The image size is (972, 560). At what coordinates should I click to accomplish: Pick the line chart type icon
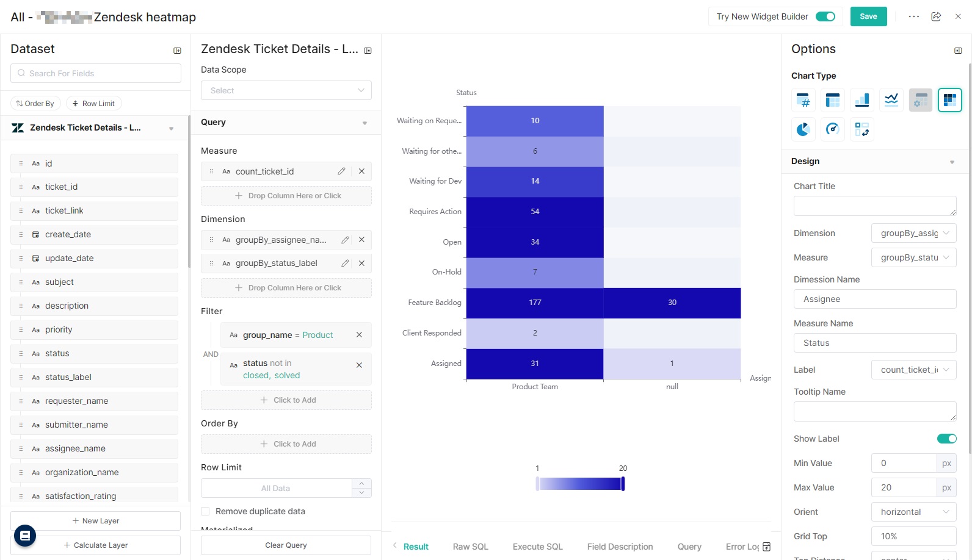tap(891, 100)
